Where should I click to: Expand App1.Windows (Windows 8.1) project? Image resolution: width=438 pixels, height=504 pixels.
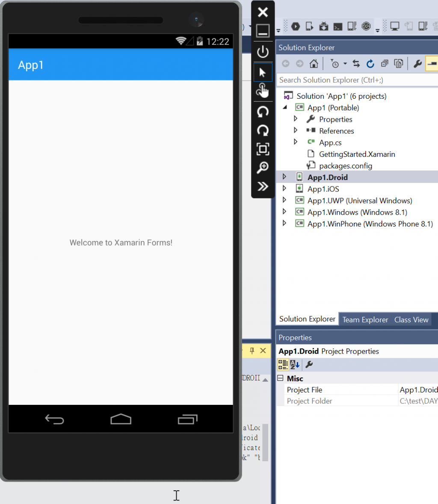coord(284,212)
